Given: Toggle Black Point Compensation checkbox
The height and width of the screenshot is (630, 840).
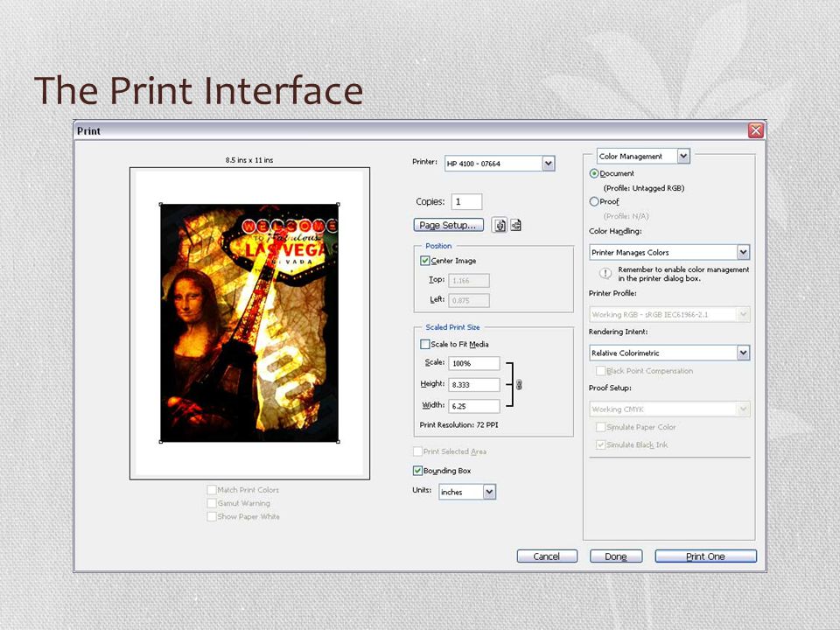Looking at the screenshot, I should [x=600, y=371].
